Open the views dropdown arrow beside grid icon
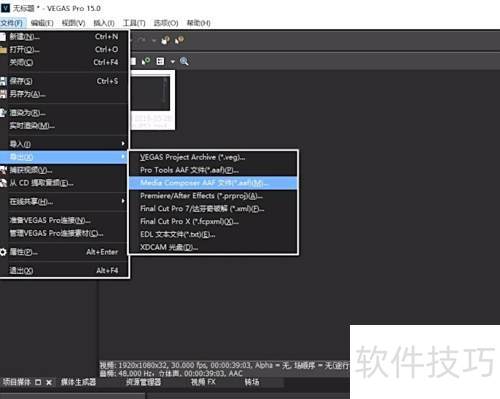The image size is (500, 399). pos(172,62)
